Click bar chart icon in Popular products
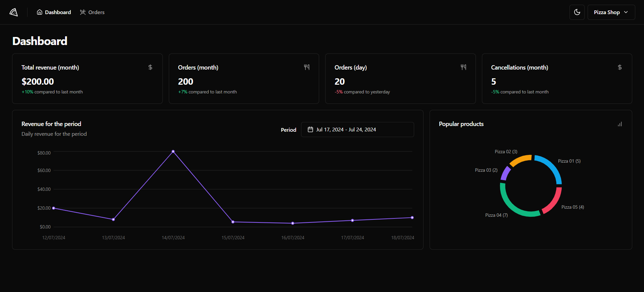 pyautogui.click(x=620, y=124)
